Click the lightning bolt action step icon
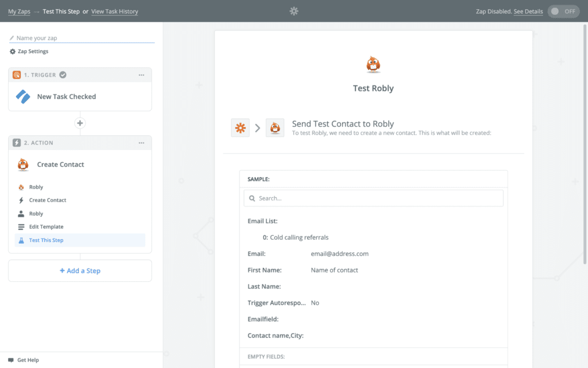Screen dimensions: 588x368 tap(17, 143)
